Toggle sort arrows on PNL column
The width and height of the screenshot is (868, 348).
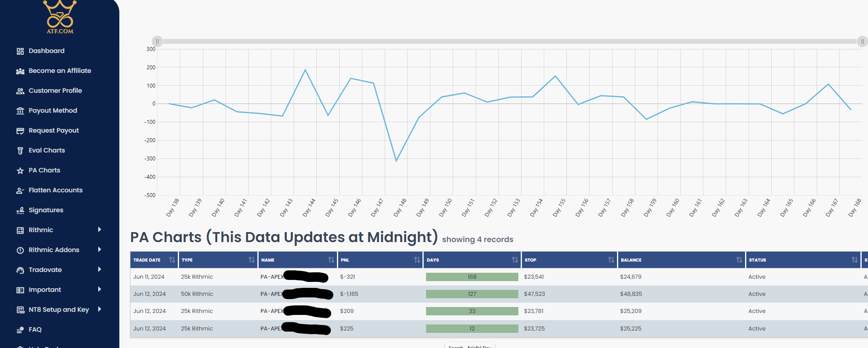click(417, 260)
